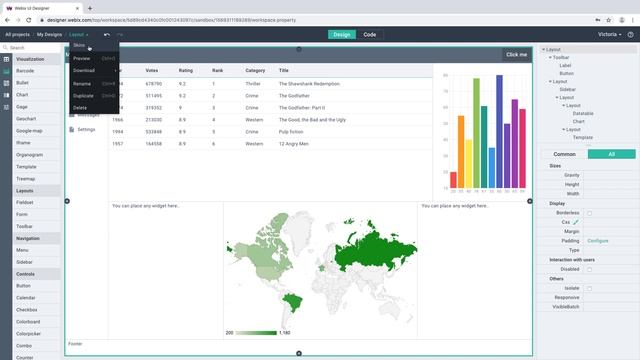Viewport: 640px width, 360px height.
Task: Click The Shawshank Redemption row
Action: tap(271, 84)
